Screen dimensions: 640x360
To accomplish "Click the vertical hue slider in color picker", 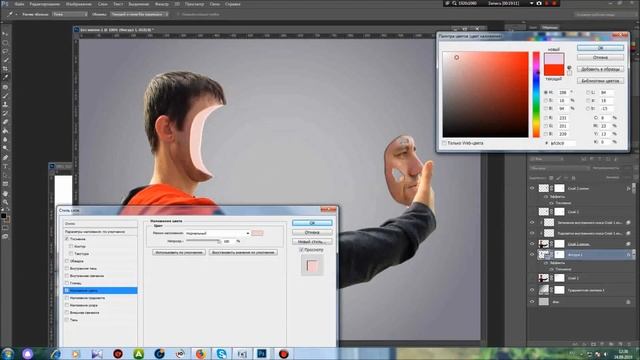I will coord(536,94).
